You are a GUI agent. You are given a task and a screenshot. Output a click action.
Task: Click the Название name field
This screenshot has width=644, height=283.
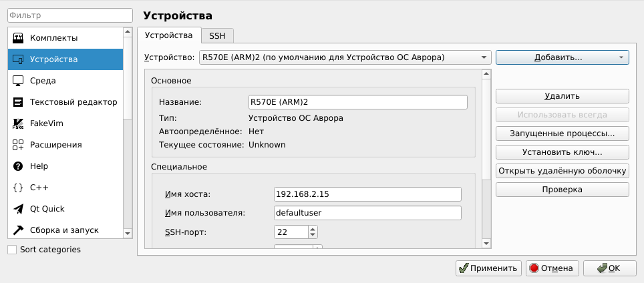point(357,102)
